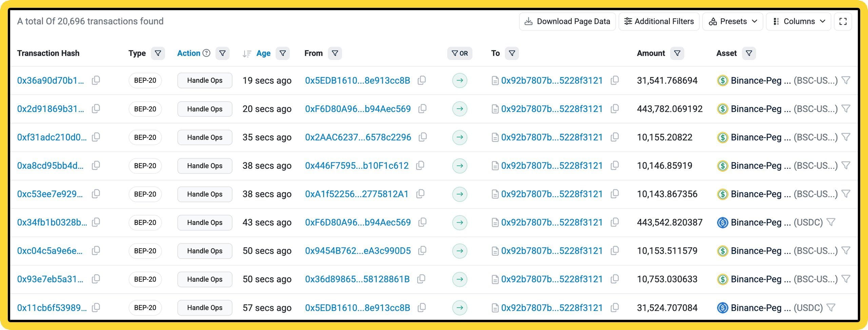Click Download Page Data button
Viewport: 868px width, 330px height.
click(x=567, y=21)
